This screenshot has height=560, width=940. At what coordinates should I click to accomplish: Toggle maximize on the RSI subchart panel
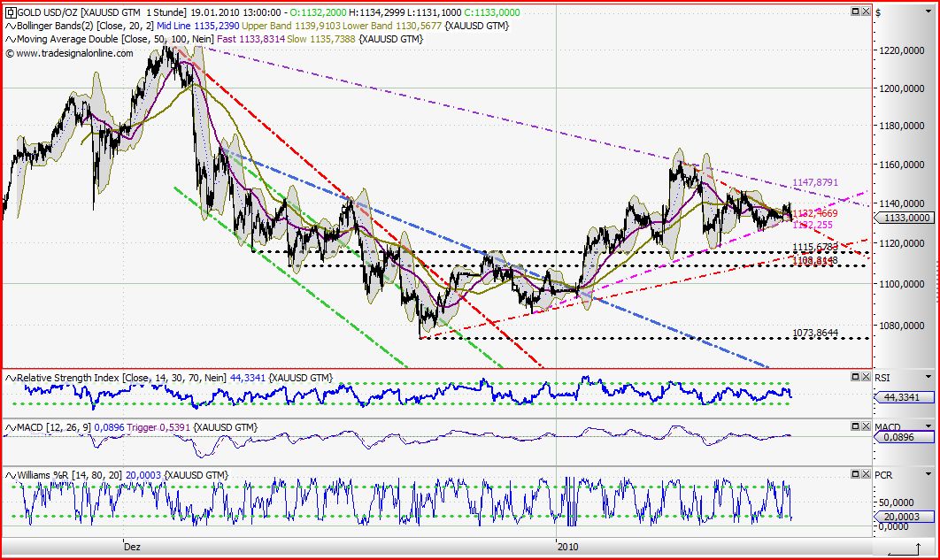pos(854,375)
